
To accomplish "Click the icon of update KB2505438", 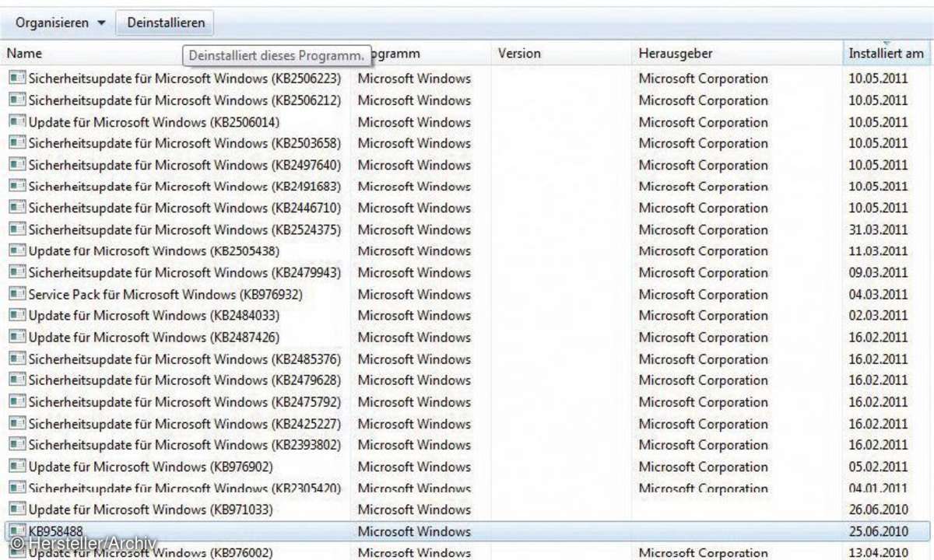I will click(x=17, y=251).
